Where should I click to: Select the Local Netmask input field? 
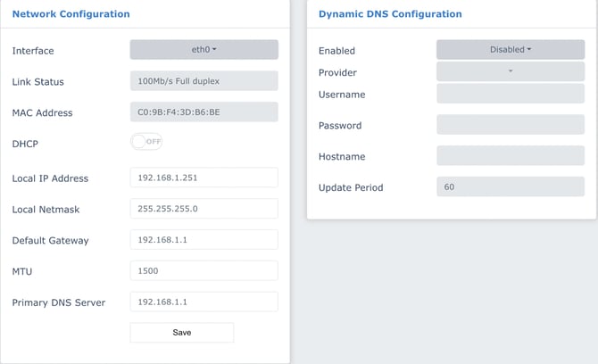(x=203, y=209)
